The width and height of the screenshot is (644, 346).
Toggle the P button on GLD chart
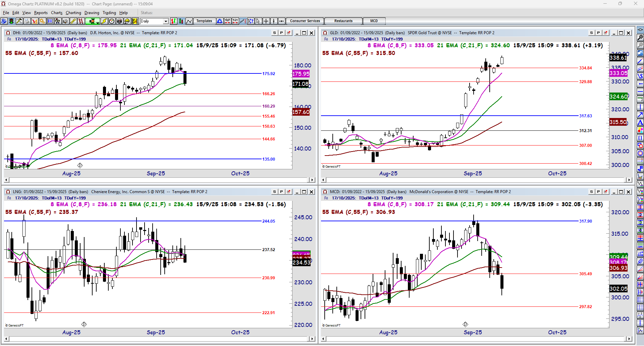[x=598, y=33]
